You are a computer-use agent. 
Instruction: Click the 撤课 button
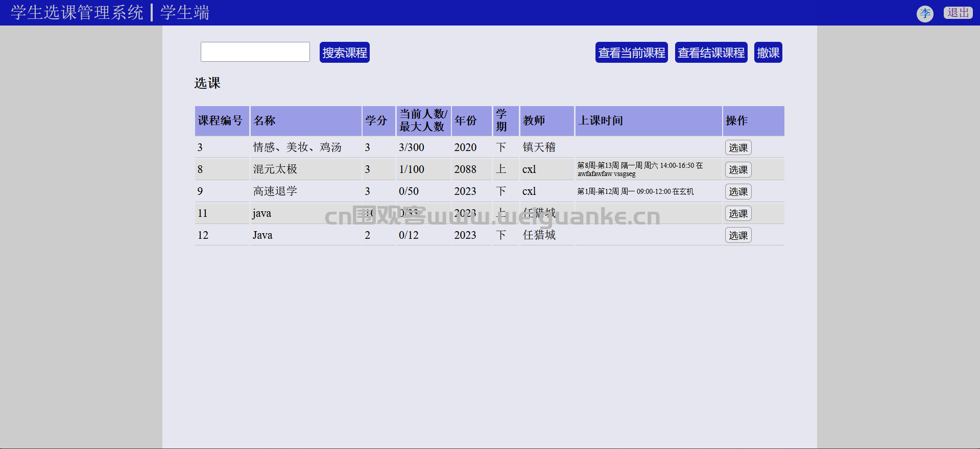768,53
